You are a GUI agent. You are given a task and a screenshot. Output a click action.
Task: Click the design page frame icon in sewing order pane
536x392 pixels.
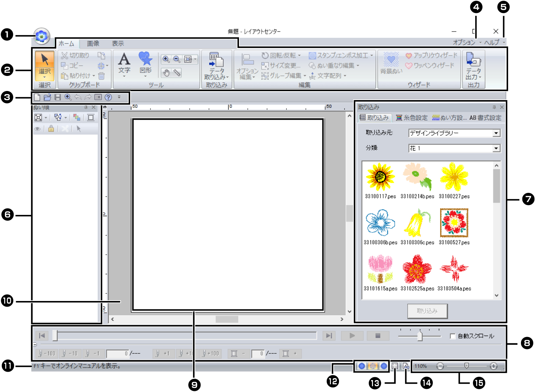(x=91, y=118)
